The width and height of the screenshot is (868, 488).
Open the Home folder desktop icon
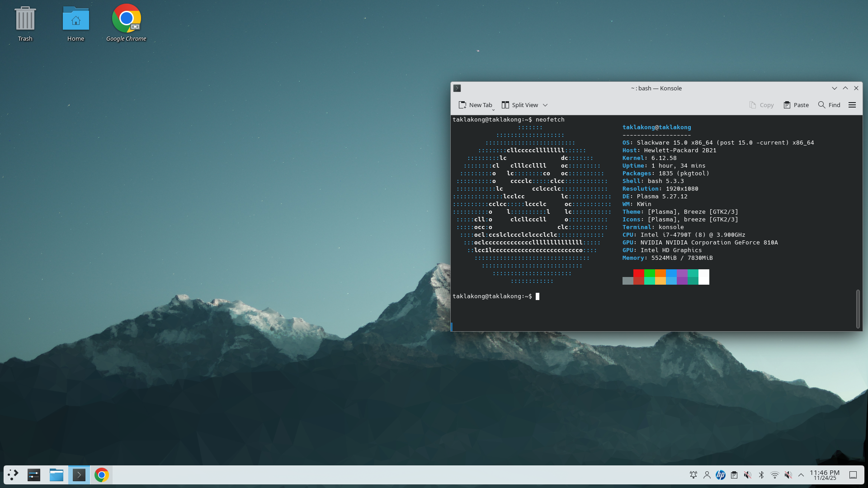pyautogui.click(x=76, y=23)
